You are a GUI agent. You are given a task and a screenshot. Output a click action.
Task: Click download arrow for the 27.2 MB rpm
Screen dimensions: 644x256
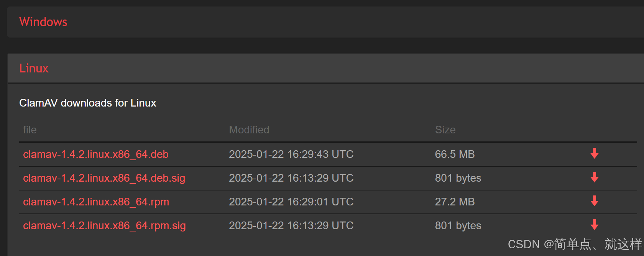coord(595,201)
